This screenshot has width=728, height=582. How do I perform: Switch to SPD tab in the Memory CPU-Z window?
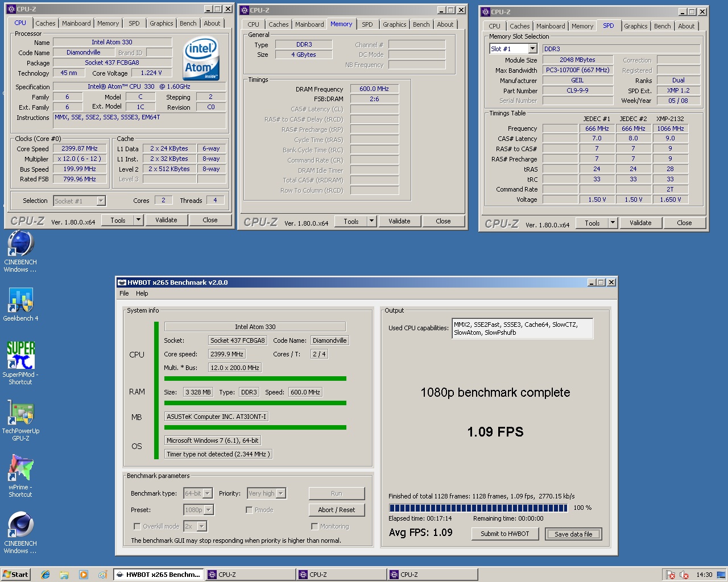(x=367, y=24)
